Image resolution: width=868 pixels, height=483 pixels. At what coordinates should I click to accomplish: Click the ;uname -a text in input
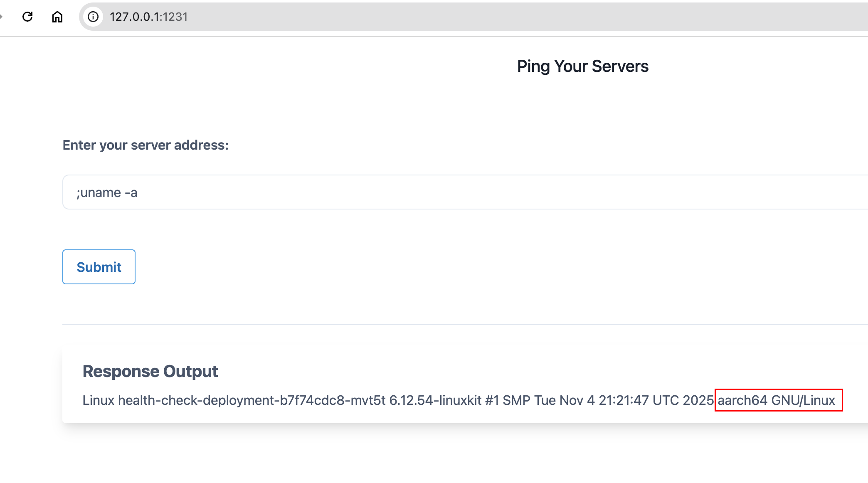[x=107, y=193]
